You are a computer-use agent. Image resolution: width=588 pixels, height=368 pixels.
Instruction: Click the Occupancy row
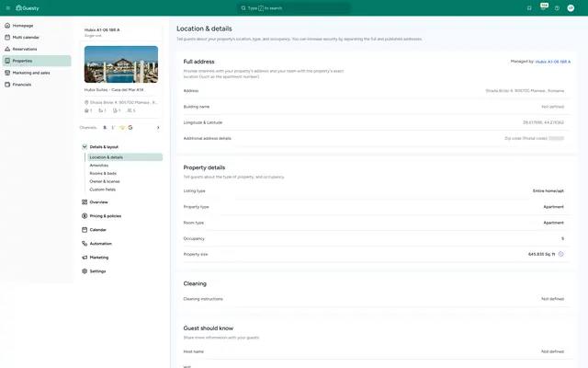376,238
